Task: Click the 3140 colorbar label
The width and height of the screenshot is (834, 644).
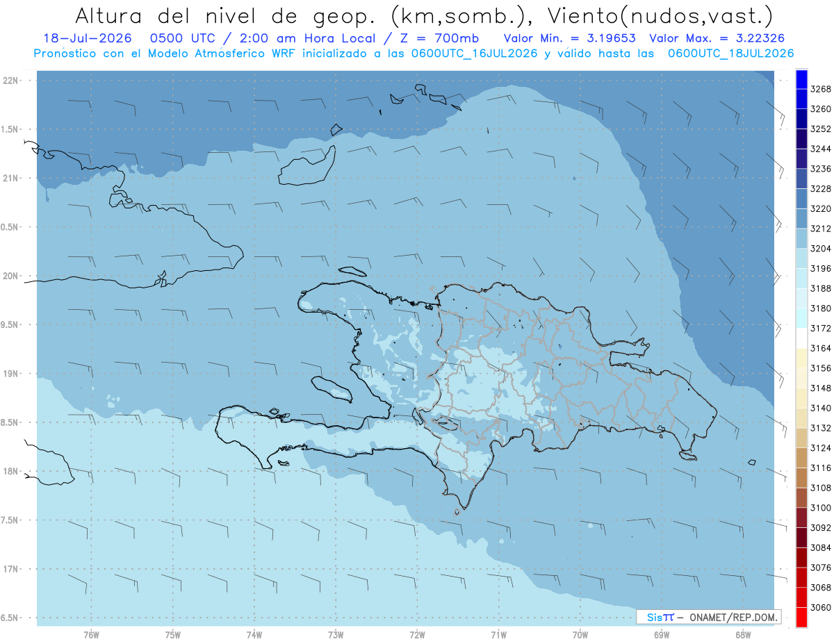Action: pyautogui.click(x=820, y=408)
